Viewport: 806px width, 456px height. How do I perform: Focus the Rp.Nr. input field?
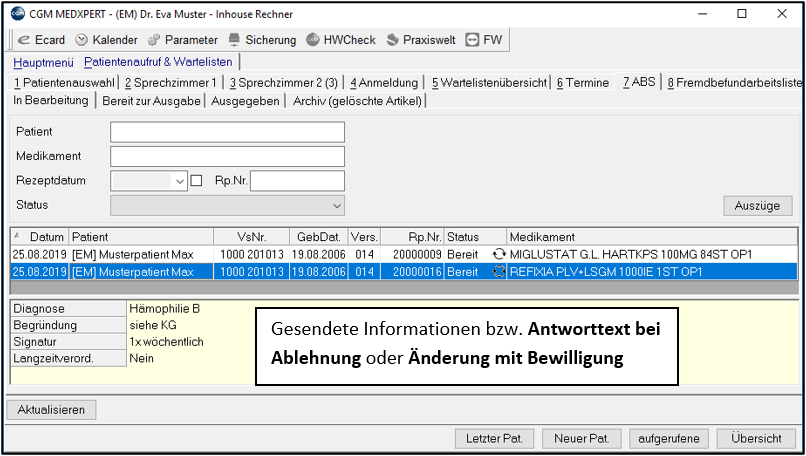click(x=297, y=181)
